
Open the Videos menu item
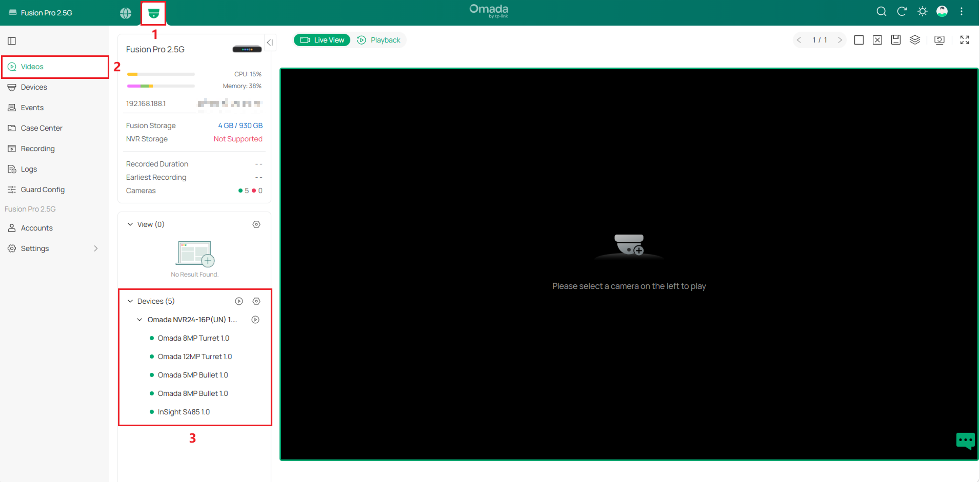point(55,67)
